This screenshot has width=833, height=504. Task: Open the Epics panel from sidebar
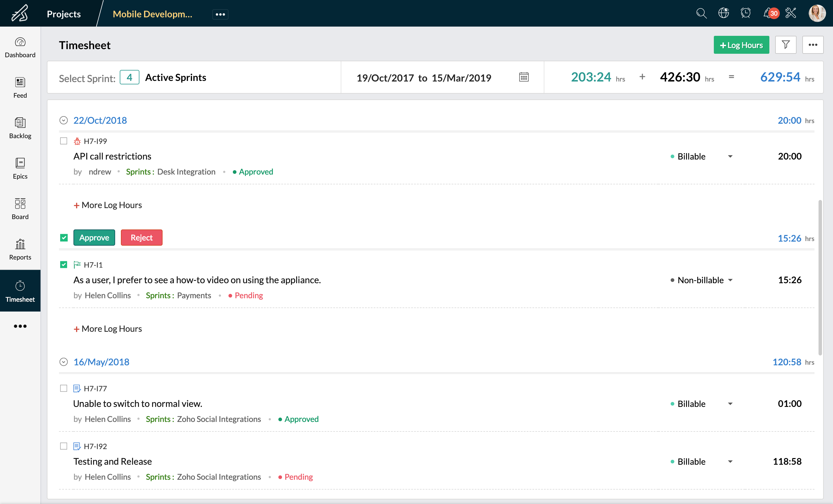(20, 168)
